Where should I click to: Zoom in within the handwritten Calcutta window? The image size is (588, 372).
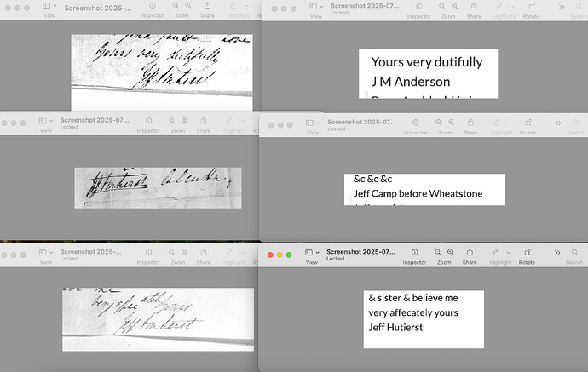pyautogui.click(x=185, y=121)
